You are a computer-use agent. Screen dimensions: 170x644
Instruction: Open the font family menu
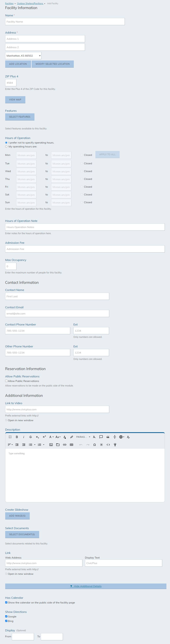coord(51,437)
